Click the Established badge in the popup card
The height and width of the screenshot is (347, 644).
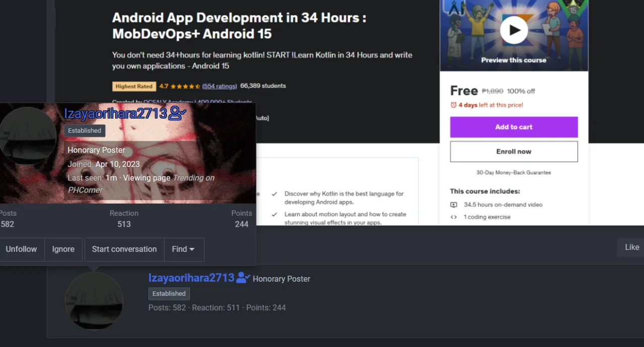click(85, 131)
